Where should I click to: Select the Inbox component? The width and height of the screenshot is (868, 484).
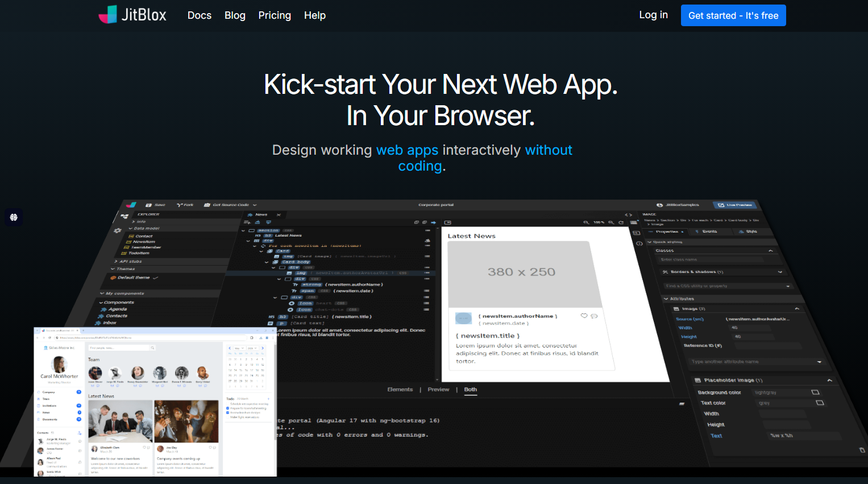point(106,322)
